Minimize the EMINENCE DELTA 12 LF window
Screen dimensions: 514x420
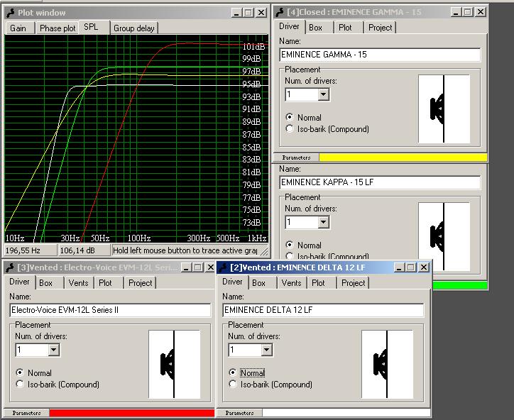point(399,267)
